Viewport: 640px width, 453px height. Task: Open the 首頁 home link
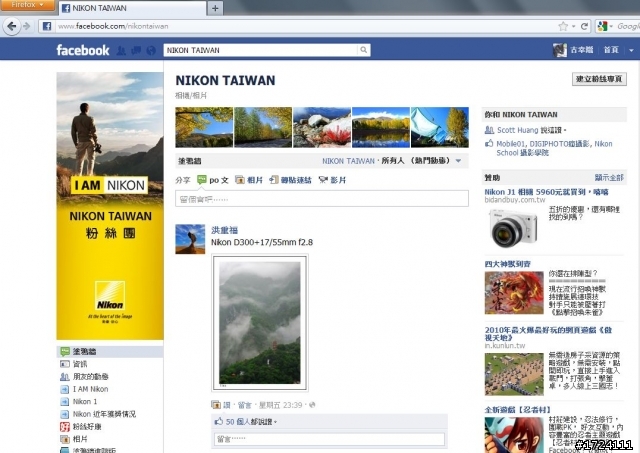[611, 50]
